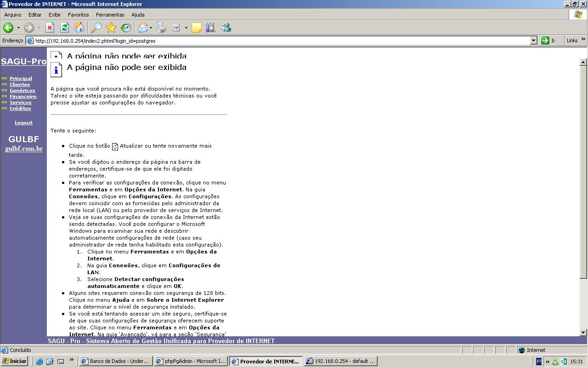This screenshot has height=368, width=588.
Task: Open the Ajuda menu
Action: point(138,15)
